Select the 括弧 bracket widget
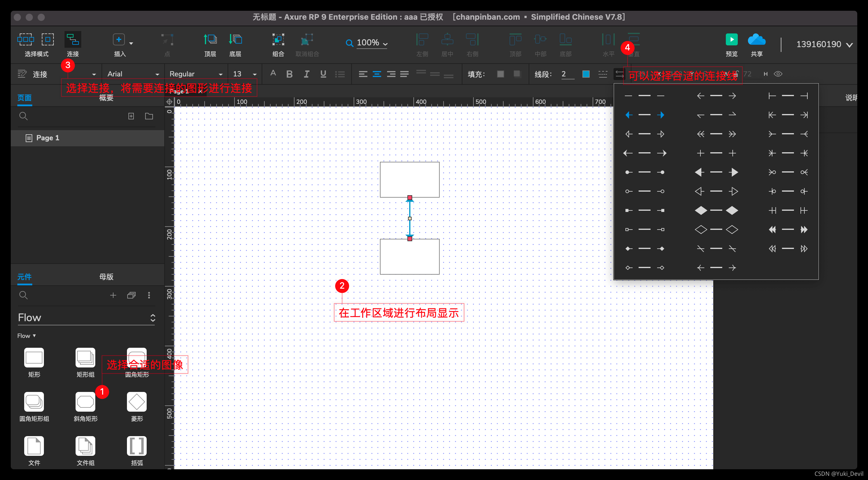 137,446
